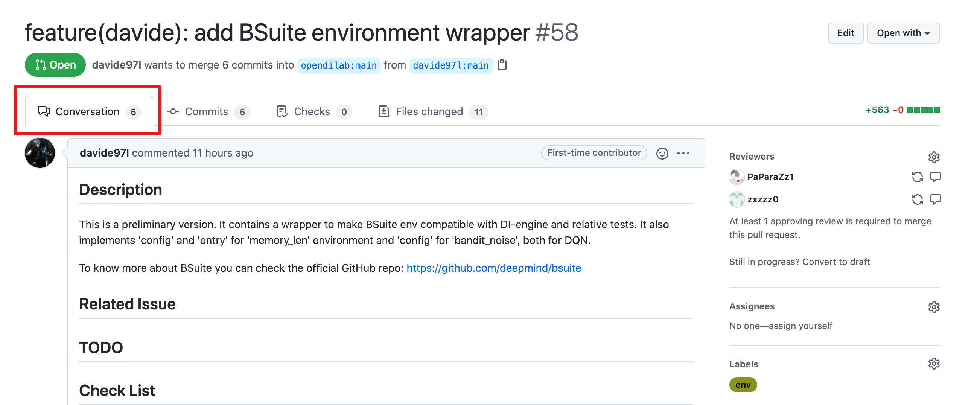
Task: View zxzzz0's review comment icon
Action: coord(935,199)
